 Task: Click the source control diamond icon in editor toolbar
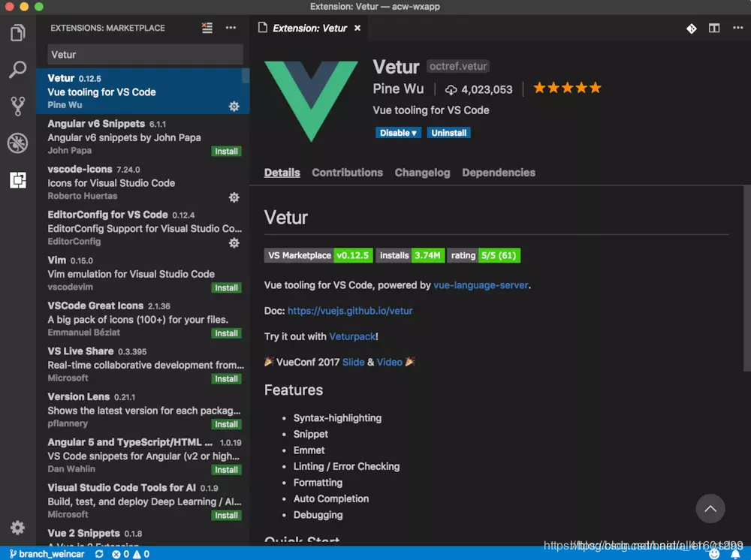(x=691, y=29)
